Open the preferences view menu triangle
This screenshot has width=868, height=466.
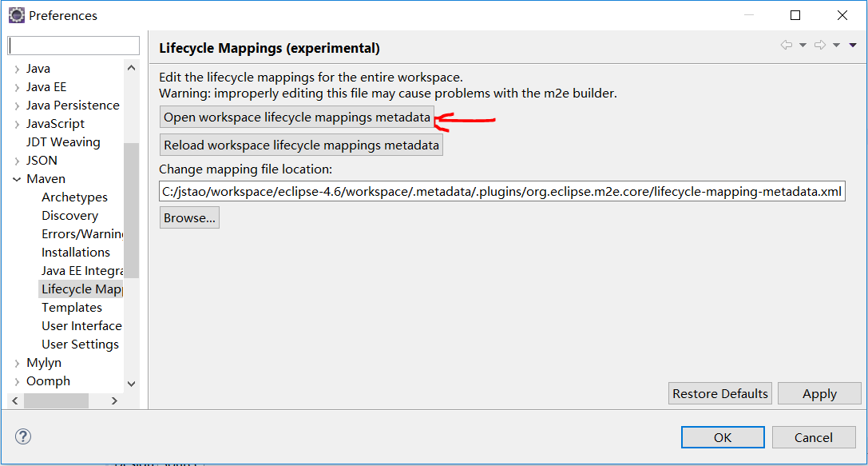(853, 46)
